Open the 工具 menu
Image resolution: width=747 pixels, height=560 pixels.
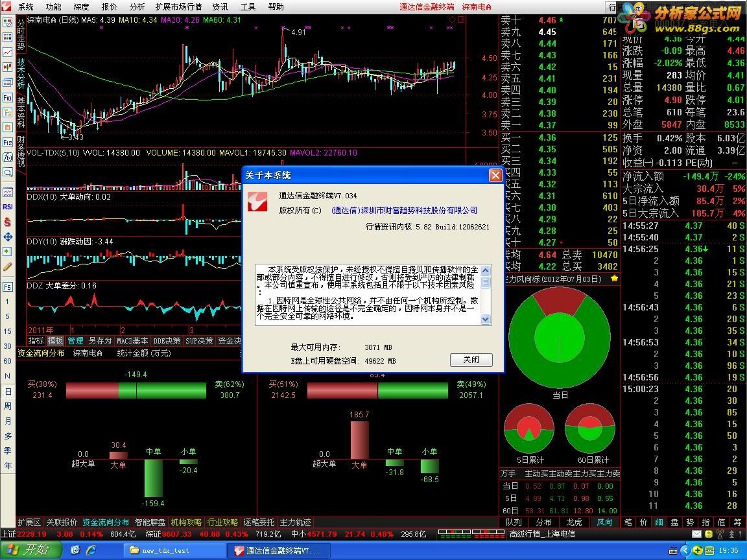248,6
